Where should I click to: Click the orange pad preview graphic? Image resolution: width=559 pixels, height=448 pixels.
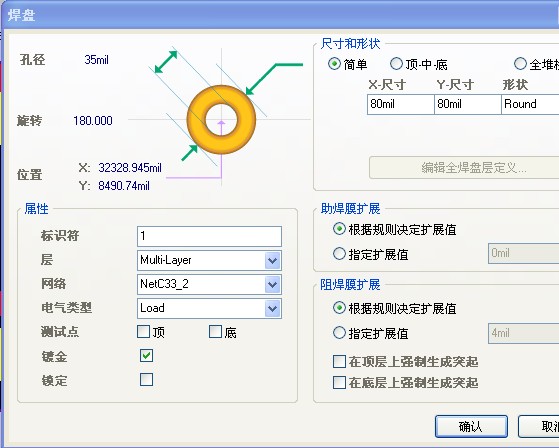pos(221,119)
